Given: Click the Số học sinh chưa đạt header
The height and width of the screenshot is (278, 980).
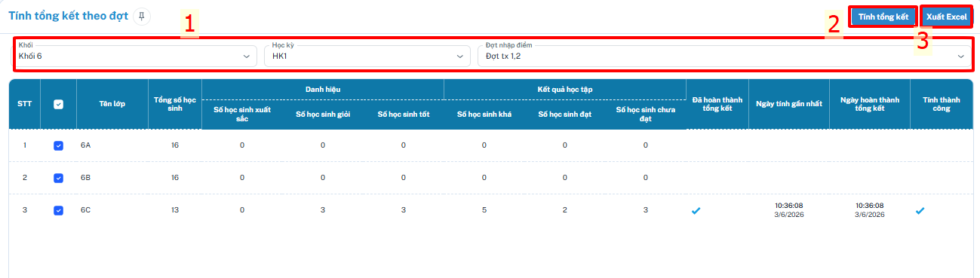Looking at the screenshot, I should 646,114.
